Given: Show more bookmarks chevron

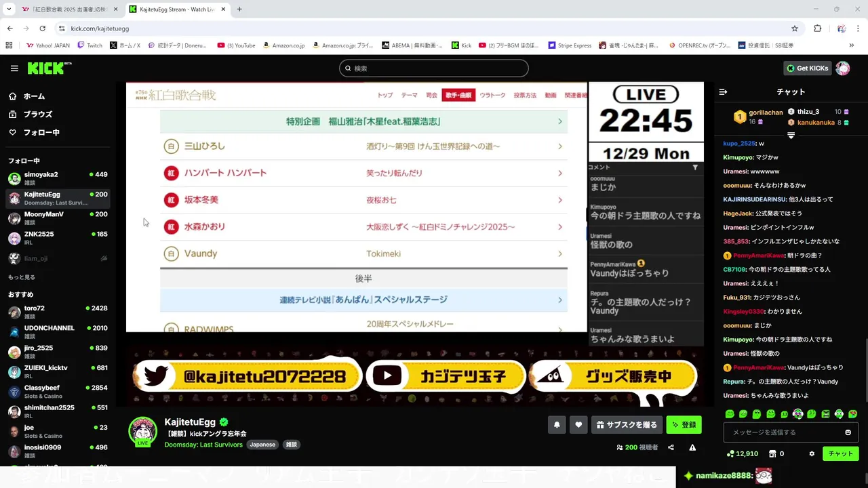Looking at the screenshot, I should point(851,45).
